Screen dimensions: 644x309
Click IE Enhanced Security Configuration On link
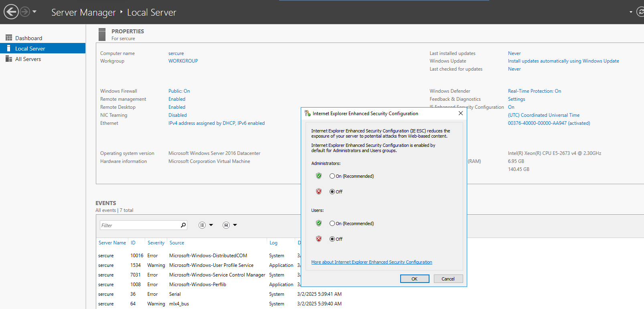point(511,107)
